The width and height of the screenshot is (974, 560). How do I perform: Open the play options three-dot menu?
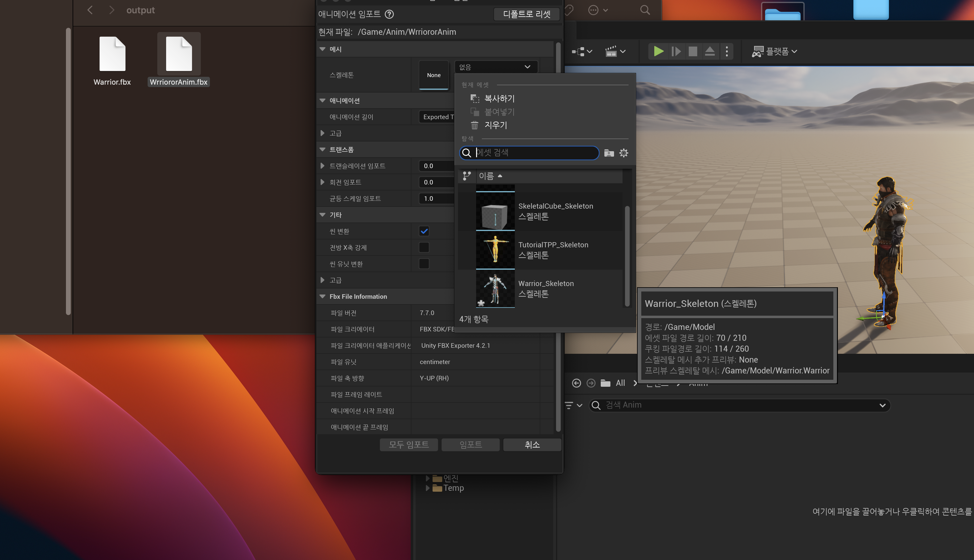pos(727,51)
